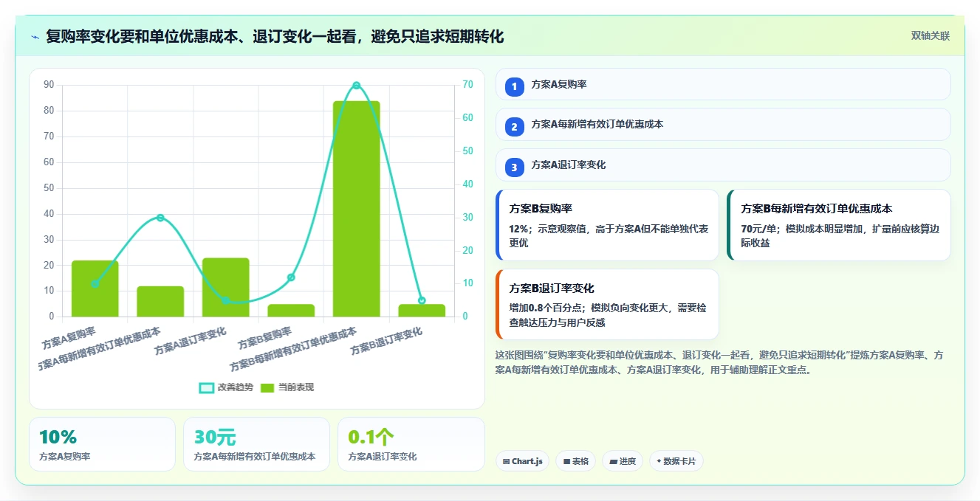Image resolution: width=980 pixels, height=501 pixels.
Task: Toggle the 改善趋势 legend entry
Action: coord(226,387)
